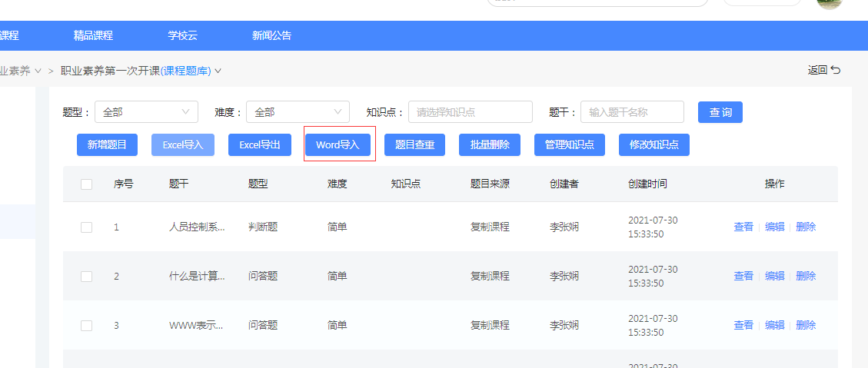Go to 学校云 in the navigation bar
The width and height of the screenshot is (868, 368).
[183, 35]
